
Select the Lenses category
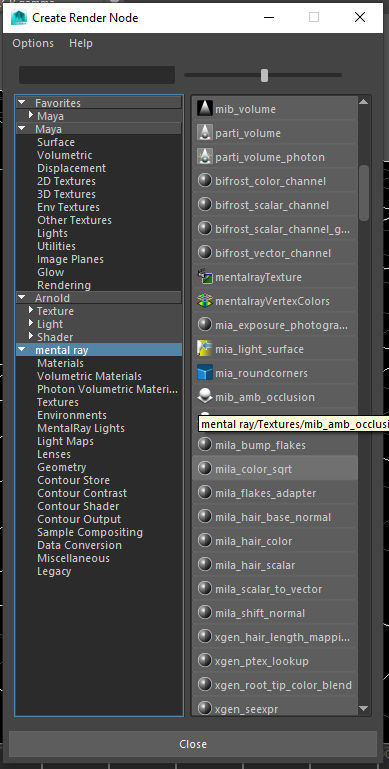tap(54, 454)
